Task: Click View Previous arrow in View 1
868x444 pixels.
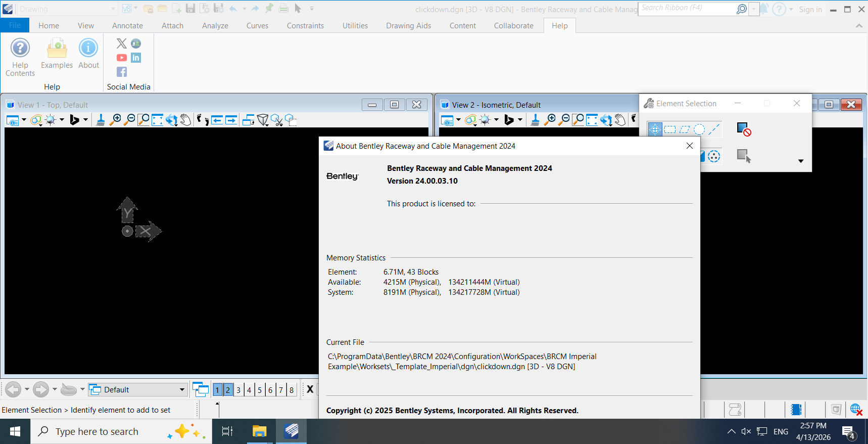Action: pyautogui.click(x=217, y=120)
